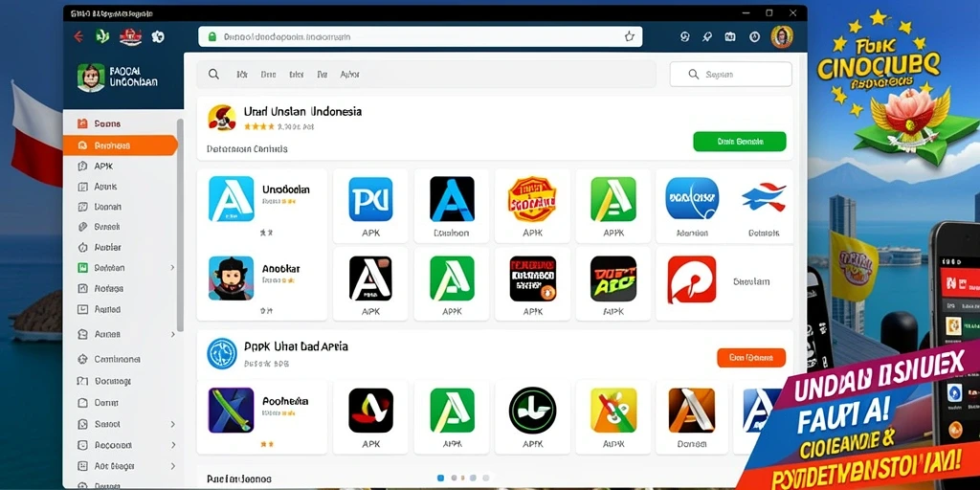Click the Anobkar app name text
The height and width of the screenshot is (490, 980).
[x=280, y=268]
